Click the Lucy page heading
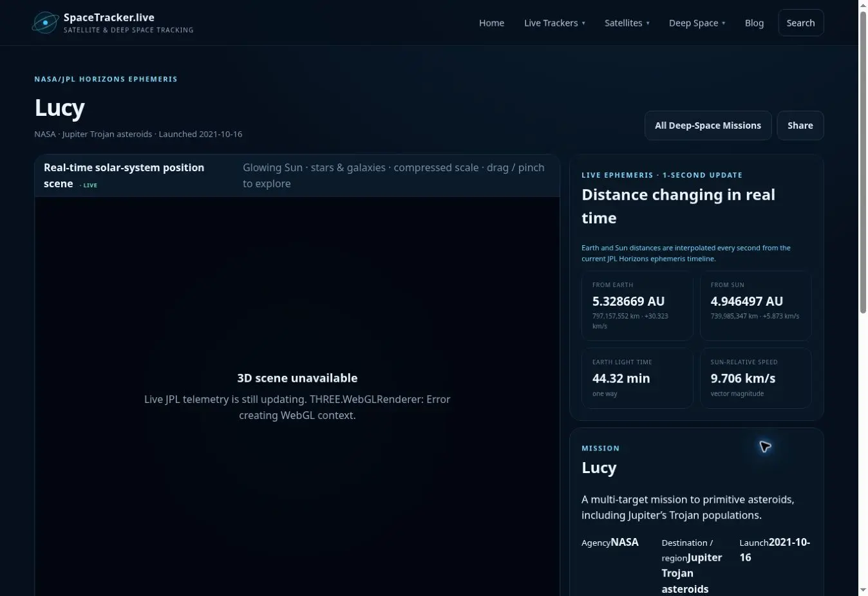 [59, 107]
